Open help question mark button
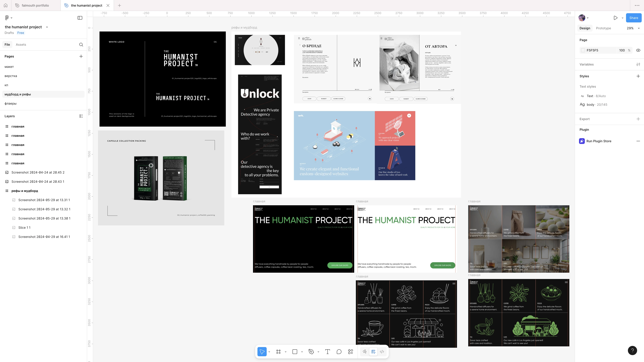This screenshot has height=362, width=644. click(632, 350)
